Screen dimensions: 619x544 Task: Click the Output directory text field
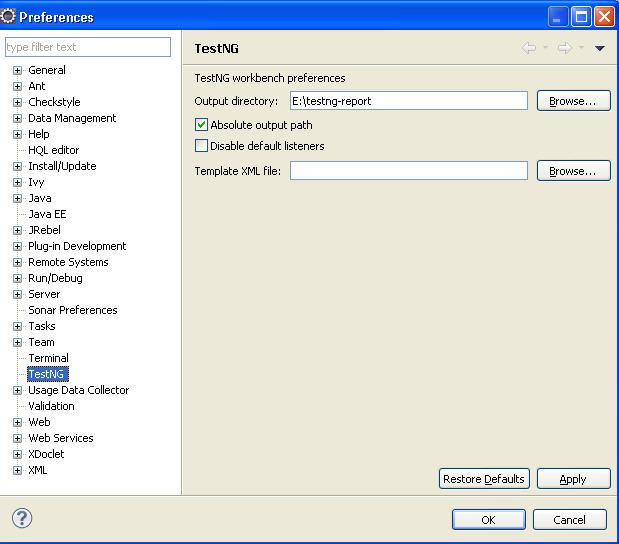click(x=409, y=101)
